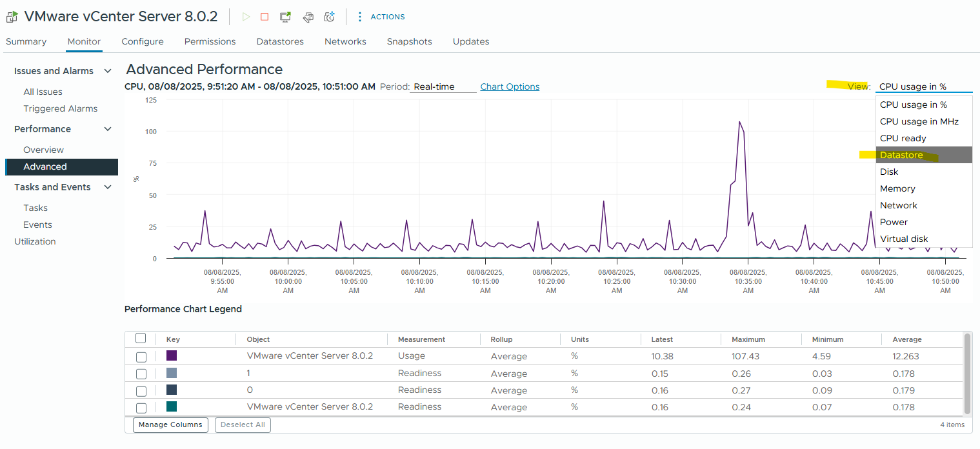Click the average value 12.263
This screenshot has height=449, width=980.
pos(906,356)
